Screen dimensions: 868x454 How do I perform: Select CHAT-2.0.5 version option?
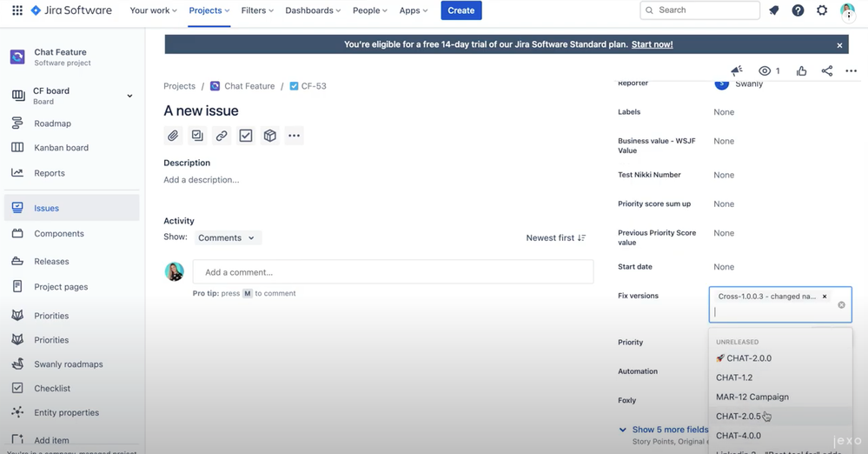point(780,417)
